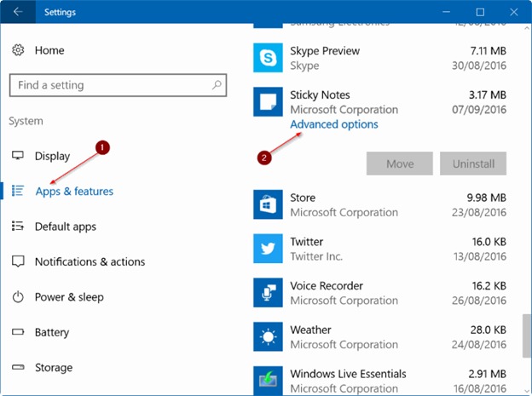Focus the Find a setting search box

tap(118, 85)
